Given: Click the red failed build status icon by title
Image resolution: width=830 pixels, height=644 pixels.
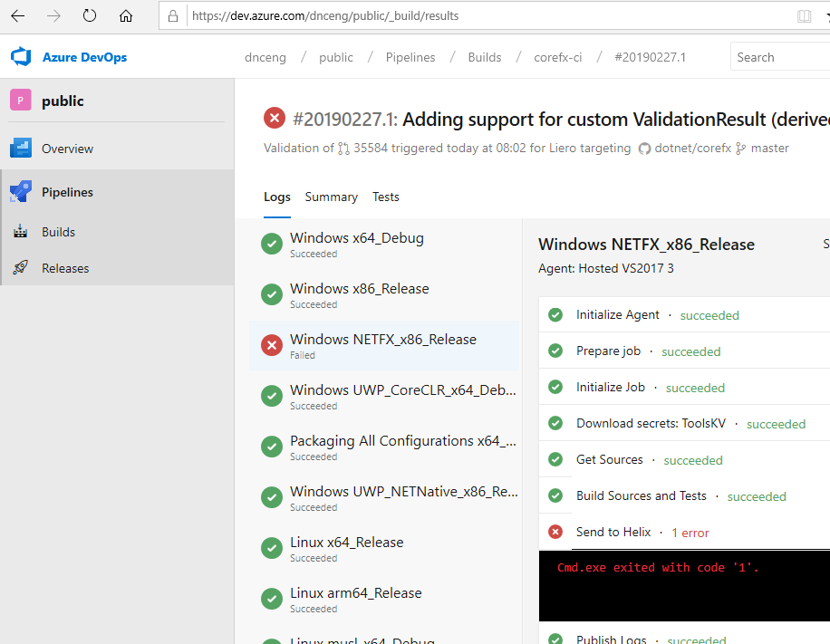Looking at the screenshot, I should (x=275, y=118).
